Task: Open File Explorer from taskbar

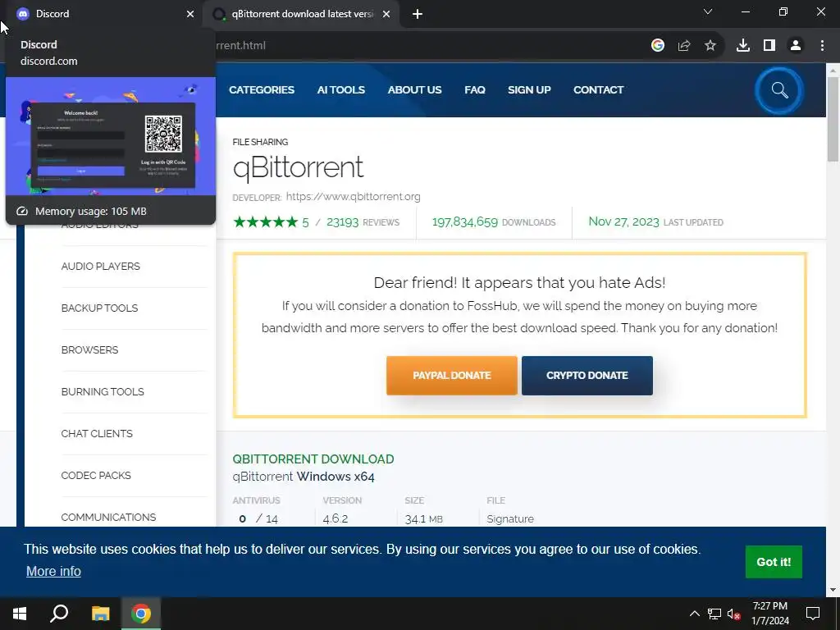Action: (100, 614)
